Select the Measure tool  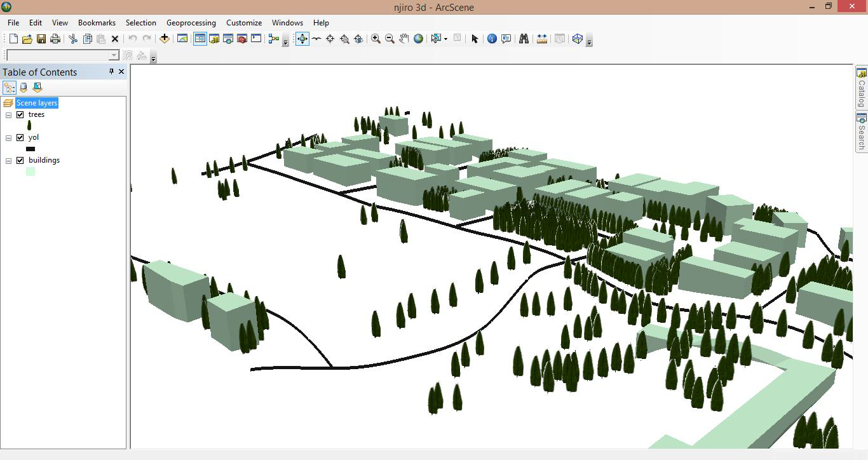[x=541, y=39]
